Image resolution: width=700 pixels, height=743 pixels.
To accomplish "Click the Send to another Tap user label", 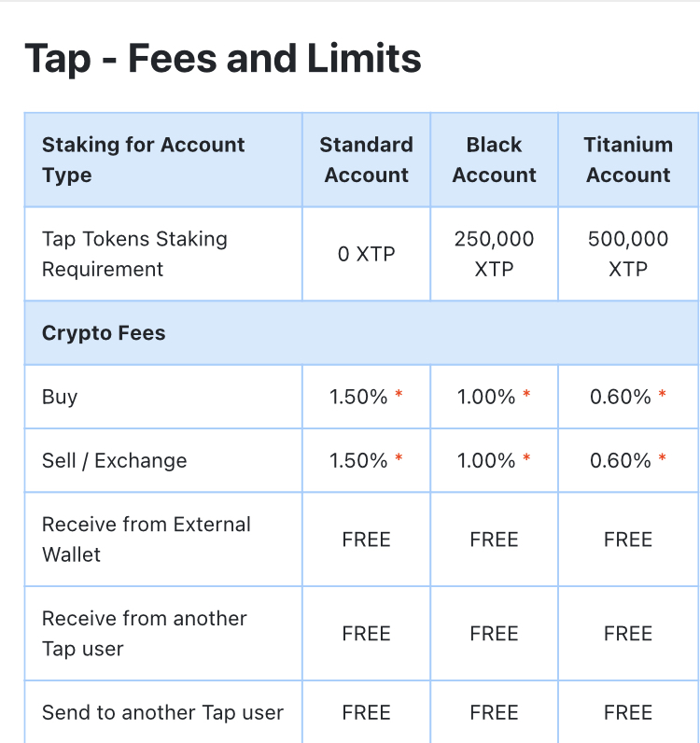I will (x=162, y=713).
